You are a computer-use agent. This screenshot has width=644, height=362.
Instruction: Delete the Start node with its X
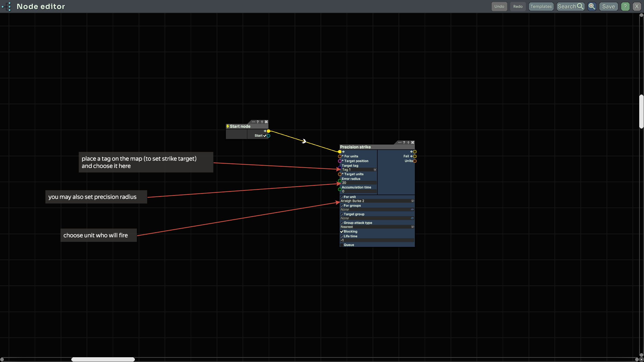click(266, 122)
